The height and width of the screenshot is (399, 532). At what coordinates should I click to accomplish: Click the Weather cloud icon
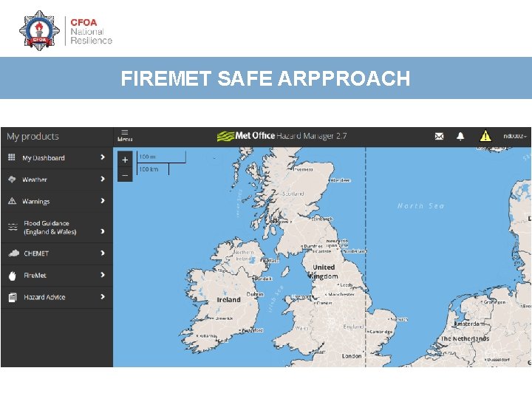click(x=12, y=179)
